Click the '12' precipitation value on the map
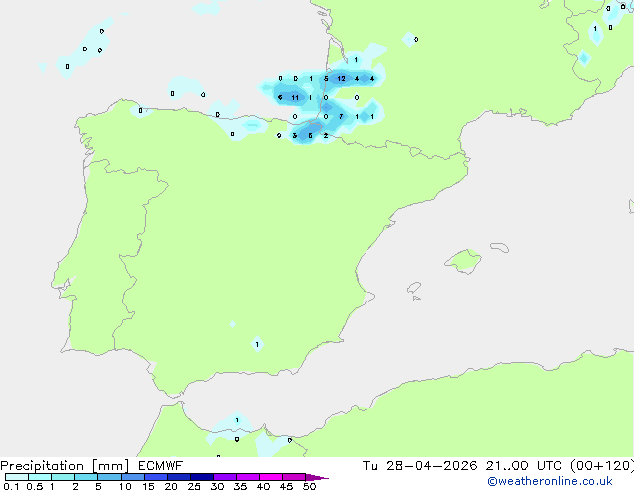Viewport: 634px width, 490px height. point(341,78)
